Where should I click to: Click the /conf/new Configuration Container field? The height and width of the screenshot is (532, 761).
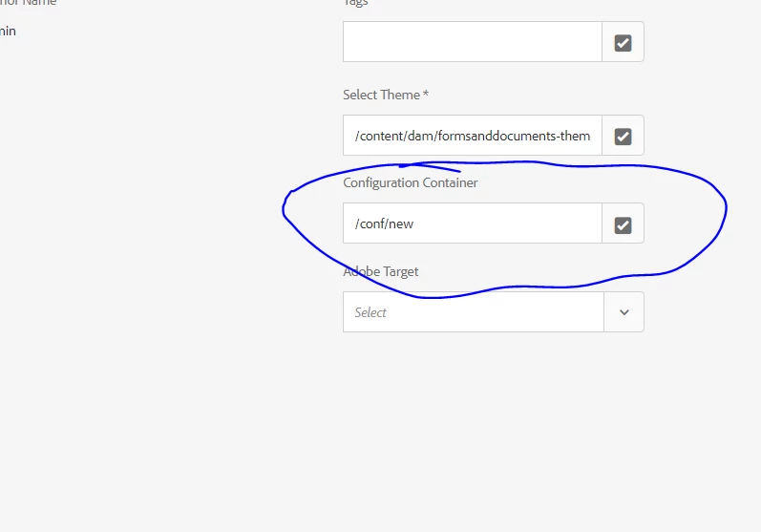[473, 223]
